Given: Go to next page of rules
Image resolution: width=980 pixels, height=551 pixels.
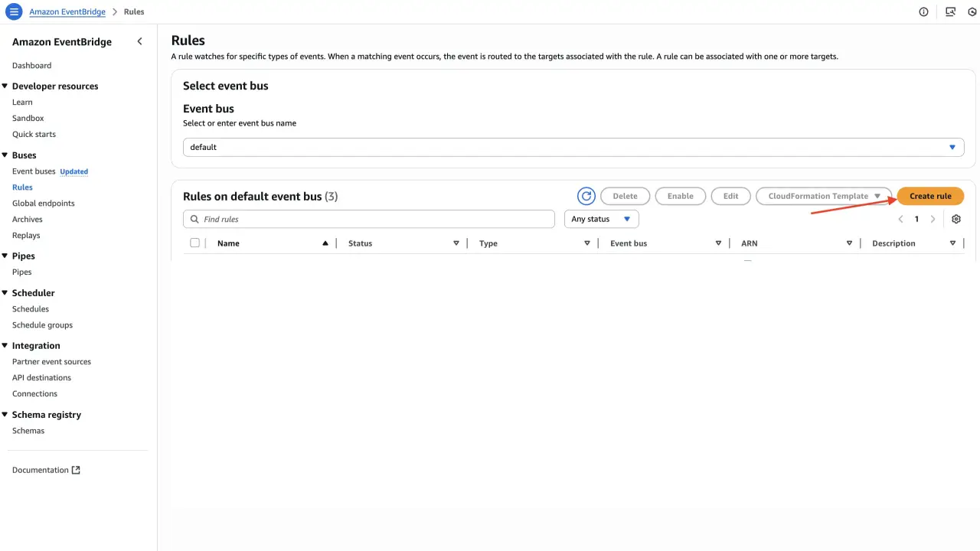Looking at the screenshot, I should point(933,220).
